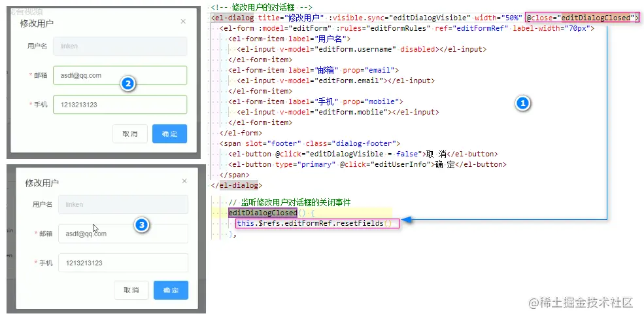The width and height of the screenshot is (644, 320).
Task: Click the editUserInfo button code line
Action: pos(367,164)
